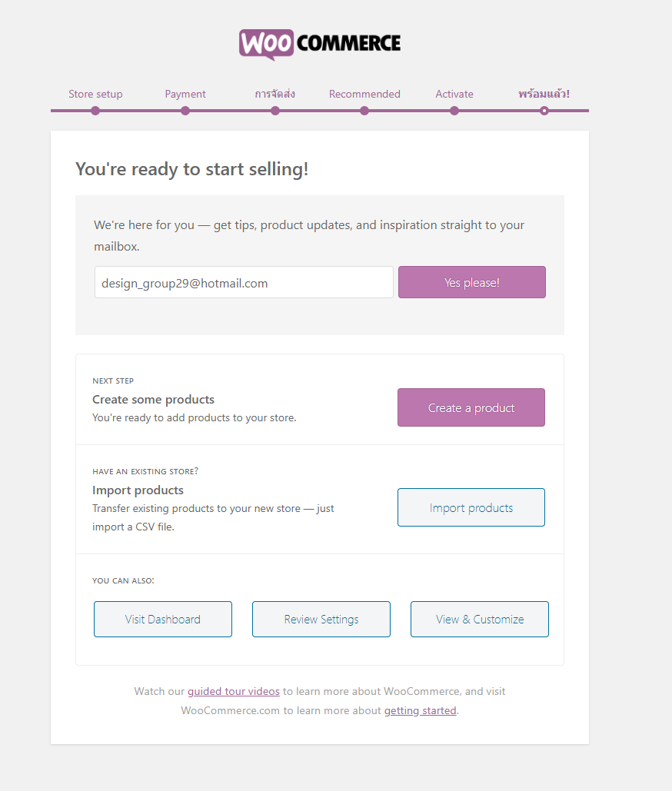Image resolution: width=672 pixels, height=791 pixels.
Task: Click the Store setup progress dot
Action: 95,111
